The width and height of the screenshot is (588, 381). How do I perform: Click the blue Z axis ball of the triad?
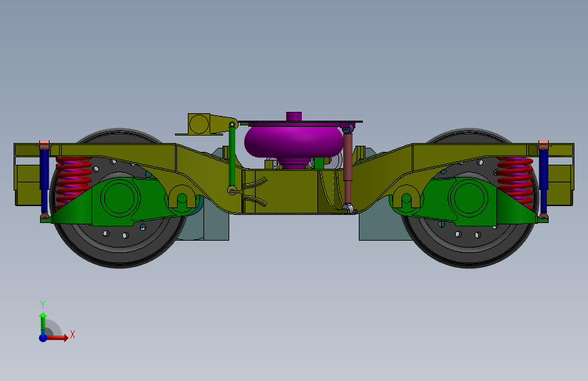click(43, 338)
